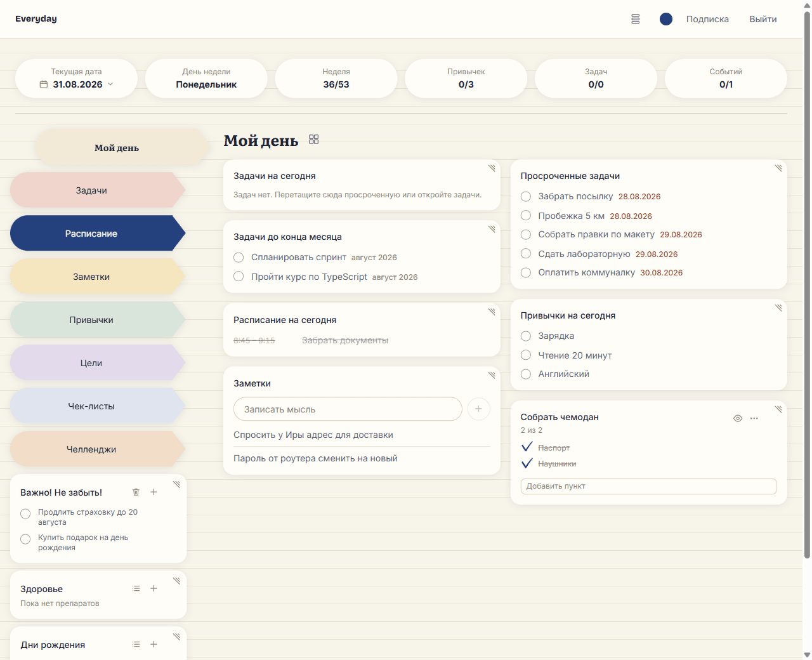Open the Челленджи section
The width and height of the screenshot is (812, 660).
click(x=98, y=449)
